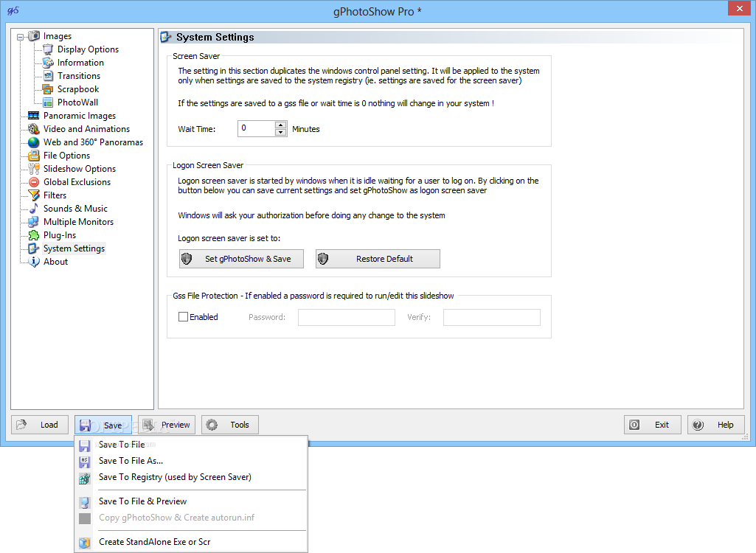The height and width of the screenshot is (553, 756).
Task: Click Restore Default button
Action: click(378, 259)
